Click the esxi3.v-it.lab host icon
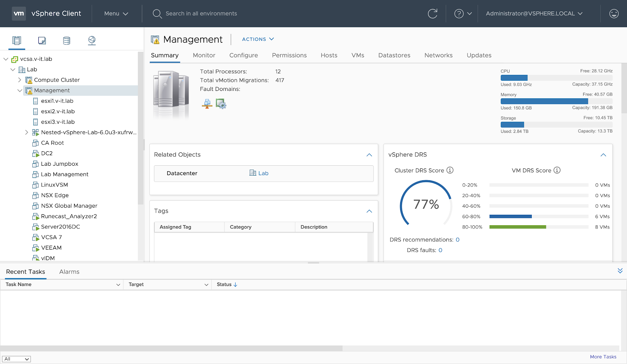Viewport: 627px width, 364px height. click(36, 122)
